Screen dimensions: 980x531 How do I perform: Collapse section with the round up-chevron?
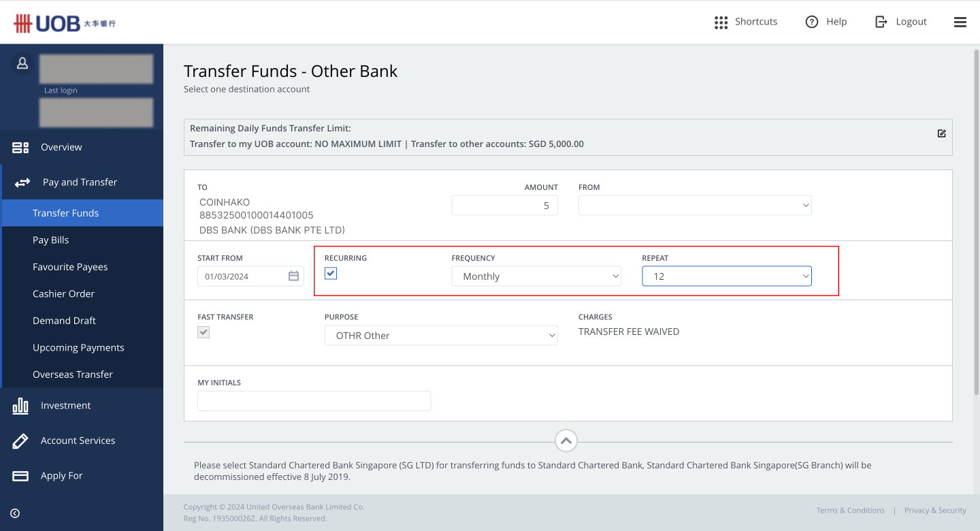click(x=566, y=441)
